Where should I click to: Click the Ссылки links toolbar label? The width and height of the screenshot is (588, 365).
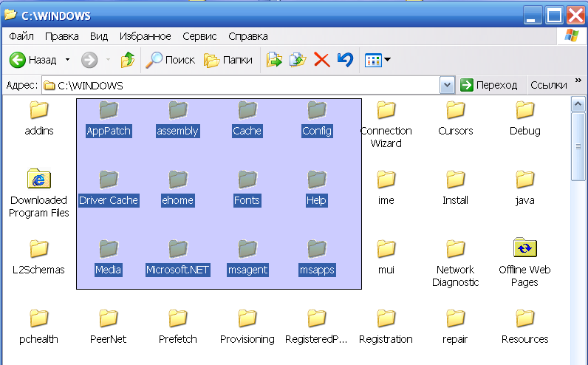tap(549, 85)
